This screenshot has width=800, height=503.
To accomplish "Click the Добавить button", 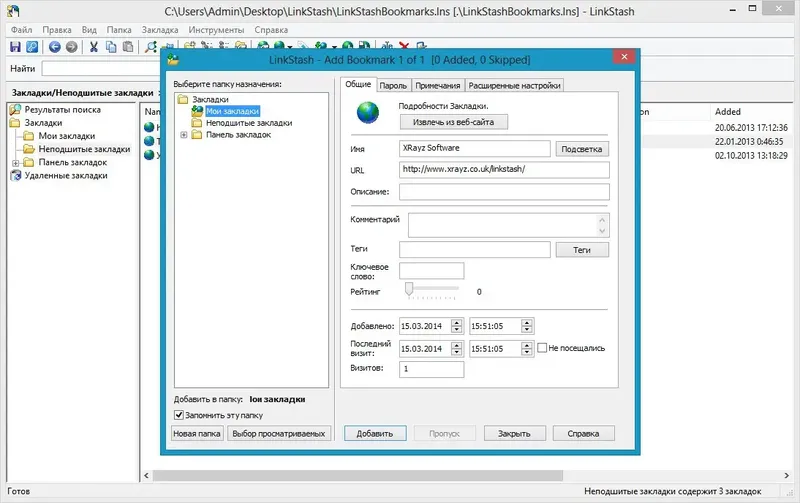I will click(x=375, y=434).
